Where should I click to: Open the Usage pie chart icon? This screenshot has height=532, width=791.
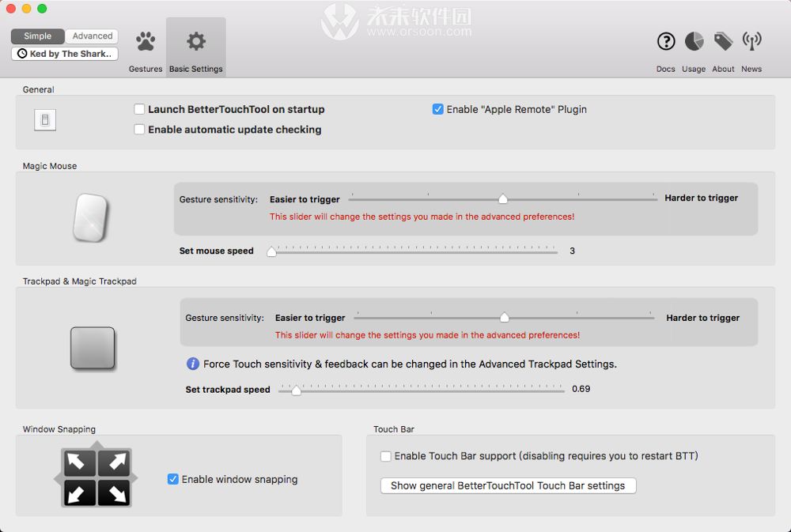pos(694,41)
